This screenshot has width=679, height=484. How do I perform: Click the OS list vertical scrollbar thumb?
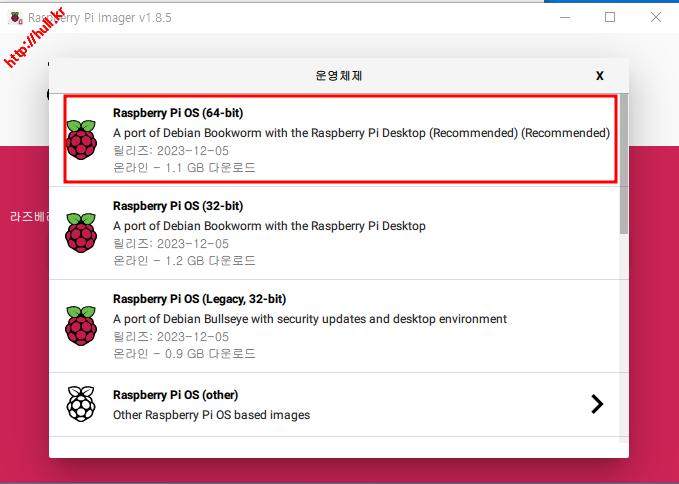(624, 164)
